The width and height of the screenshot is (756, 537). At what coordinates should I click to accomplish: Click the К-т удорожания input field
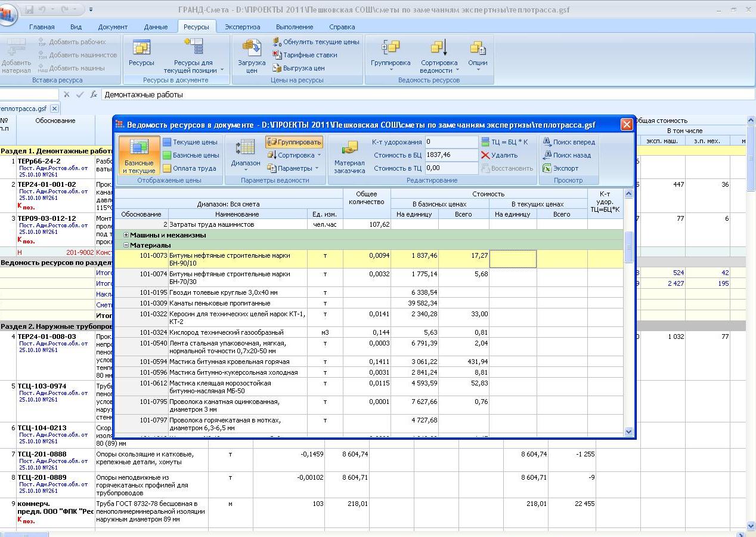pyautogui.click(x=451, y=142)
